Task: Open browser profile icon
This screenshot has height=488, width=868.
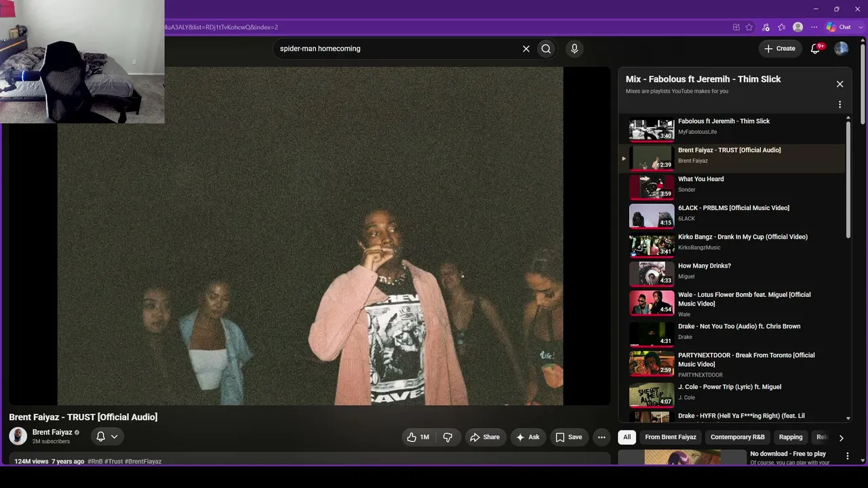Action: 798,27
